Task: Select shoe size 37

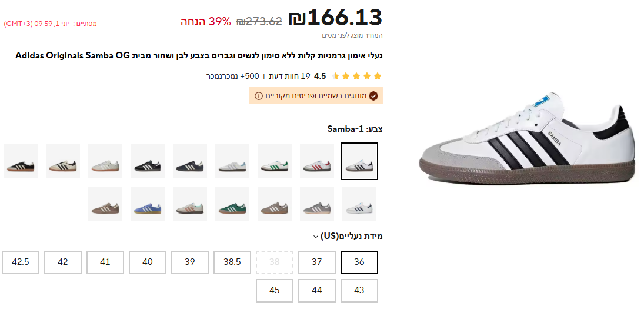Action: pyautogui.click(x=317, y=262)
